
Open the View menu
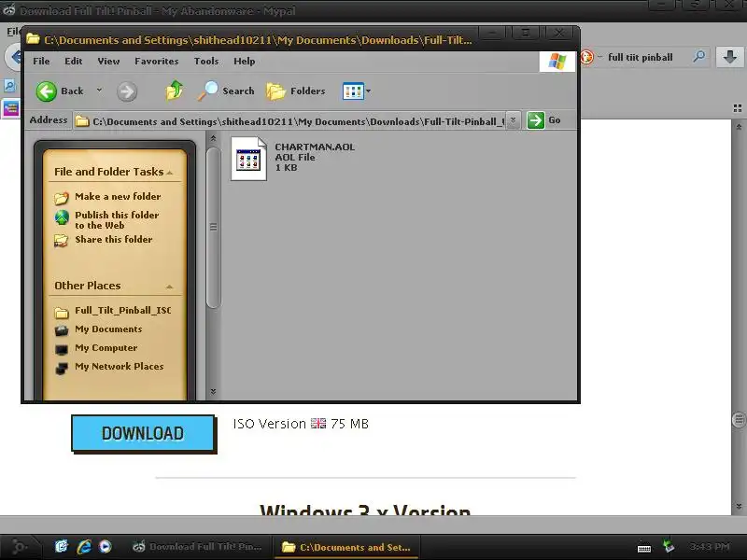tap(108, 61)
